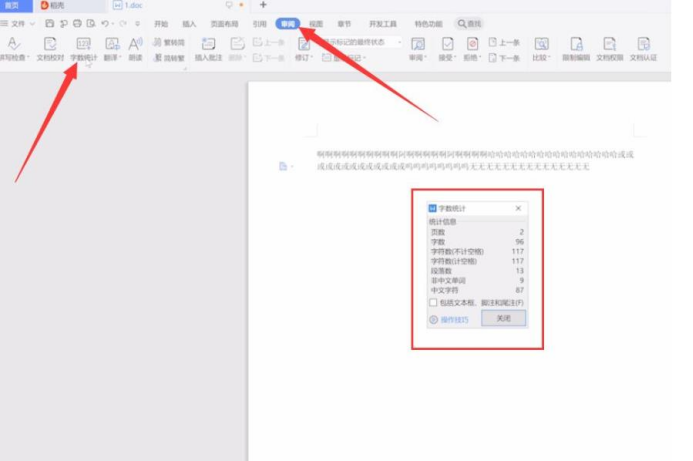This screenshot has width=693, height=461.
Task: Click the 翻译 translate icon
Action: pyautogui.click(x=111, y=44)
